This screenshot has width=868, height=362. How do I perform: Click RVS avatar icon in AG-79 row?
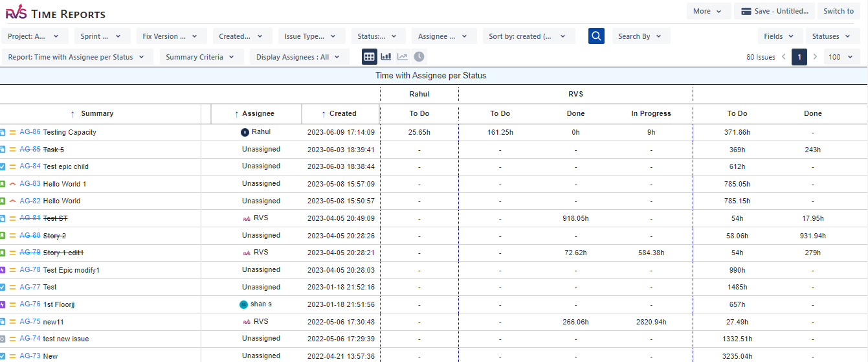[247, 253]
